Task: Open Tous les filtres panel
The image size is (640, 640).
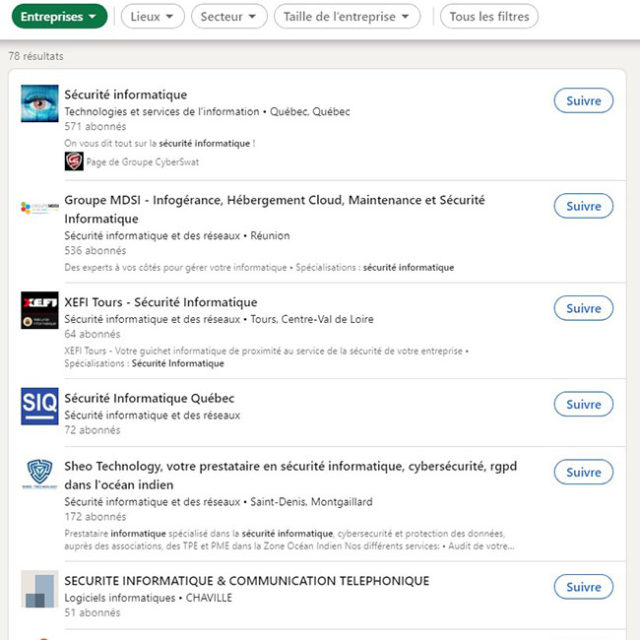Action: [x=489, y=16]
